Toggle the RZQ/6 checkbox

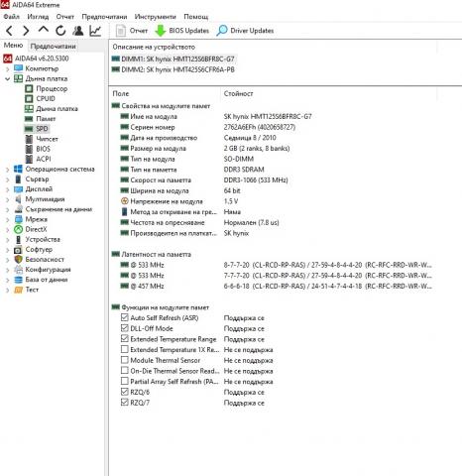[x=124, y=392]
